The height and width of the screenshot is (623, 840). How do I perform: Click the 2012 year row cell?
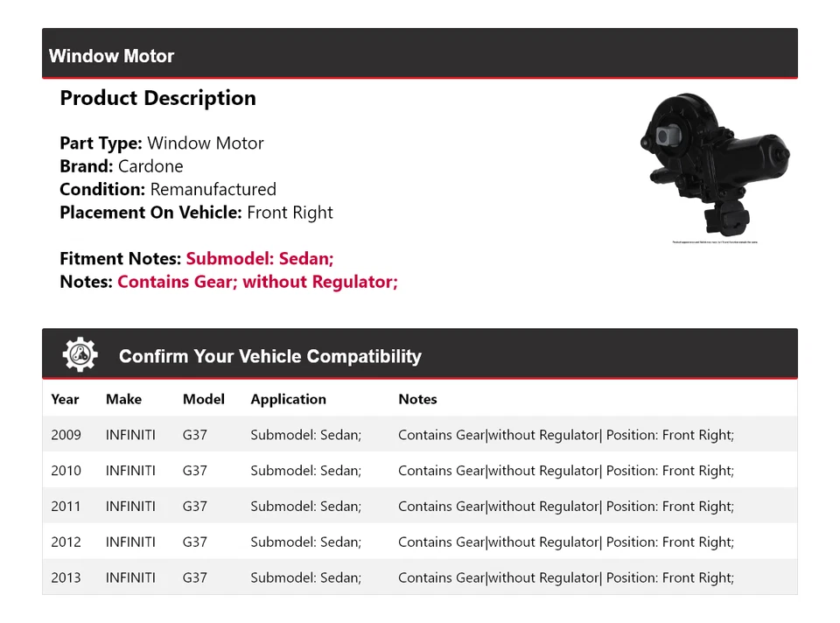pos(66,542)
